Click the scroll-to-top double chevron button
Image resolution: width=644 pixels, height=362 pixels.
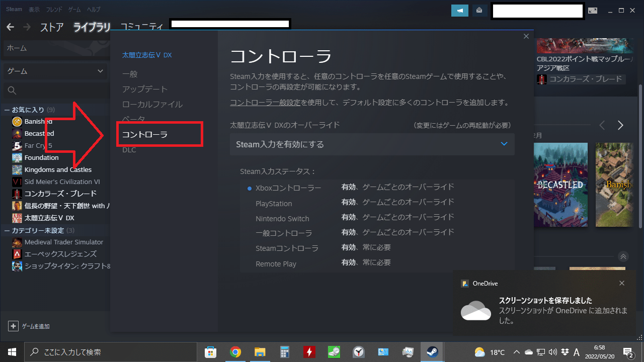point(623,257)
